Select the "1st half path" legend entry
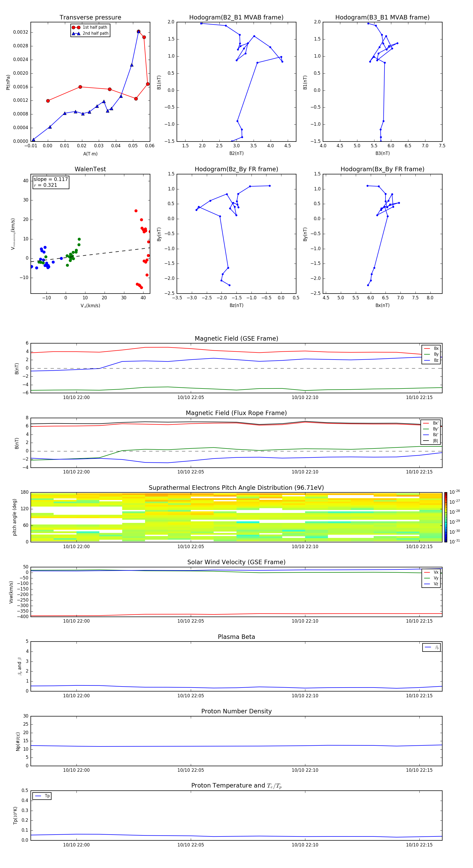 pos(90,27)
